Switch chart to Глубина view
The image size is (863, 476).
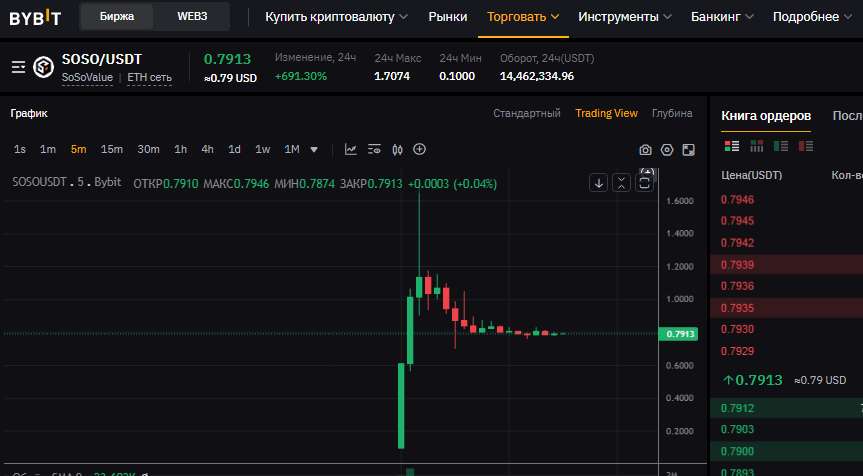coord(672,113)
